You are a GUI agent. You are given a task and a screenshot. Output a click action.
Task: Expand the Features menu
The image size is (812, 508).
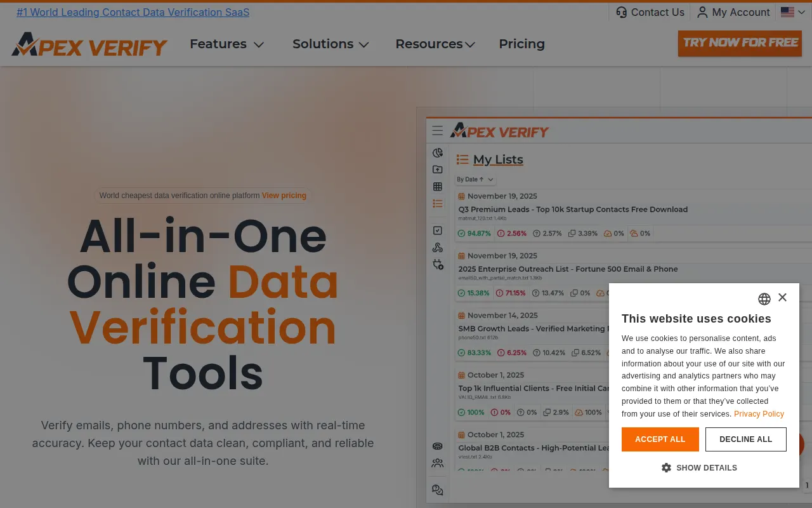point(226,44)
